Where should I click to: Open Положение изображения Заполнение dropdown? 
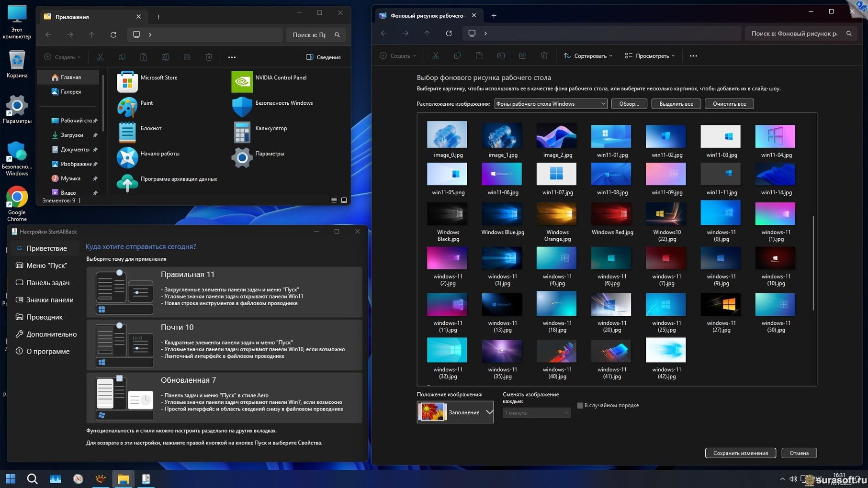(455, 412)
